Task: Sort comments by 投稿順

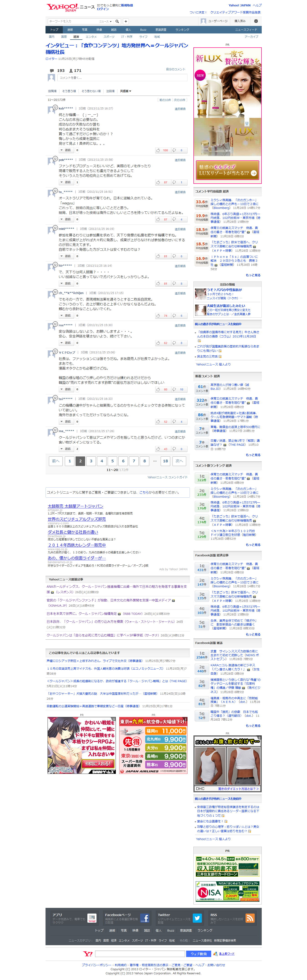Action: (x=52, y=91)
